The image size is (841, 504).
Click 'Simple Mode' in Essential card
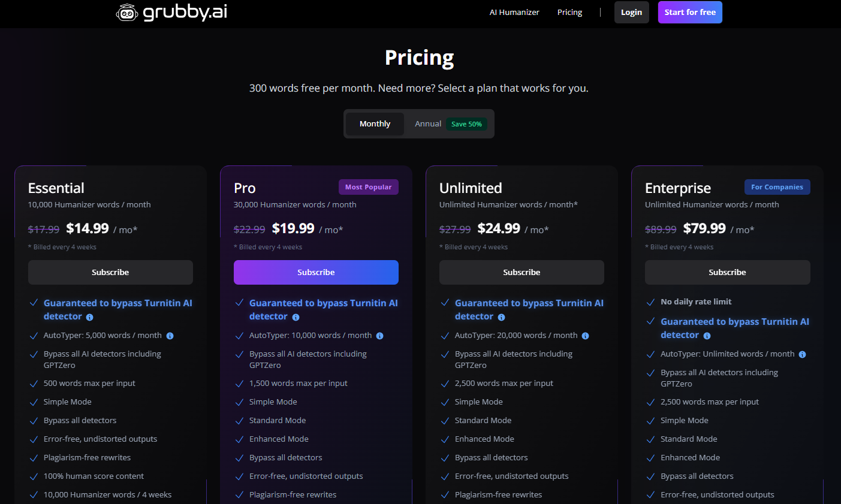(67, 402)
